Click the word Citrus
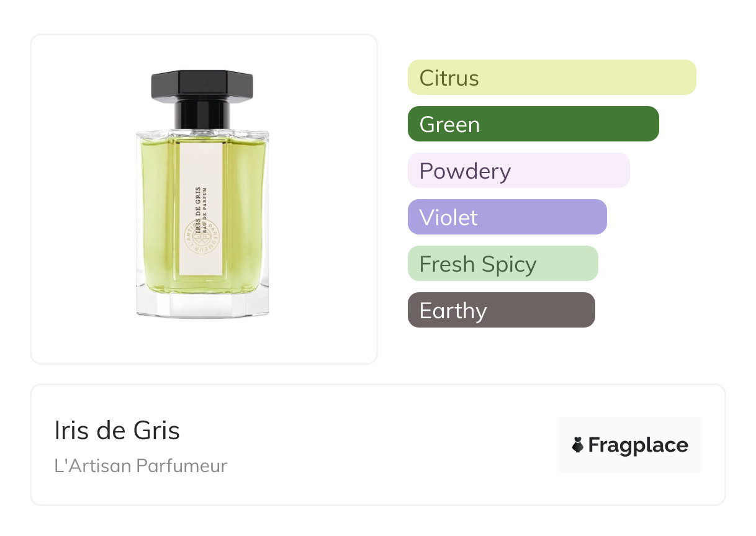This screenshot has width=756, height=536. pos(449,78)
